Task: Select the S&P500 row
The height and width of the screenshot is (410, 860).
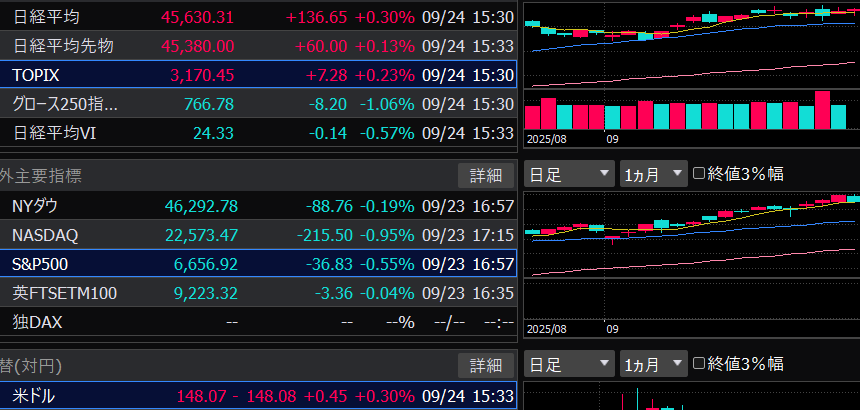Action: [258, 265]
